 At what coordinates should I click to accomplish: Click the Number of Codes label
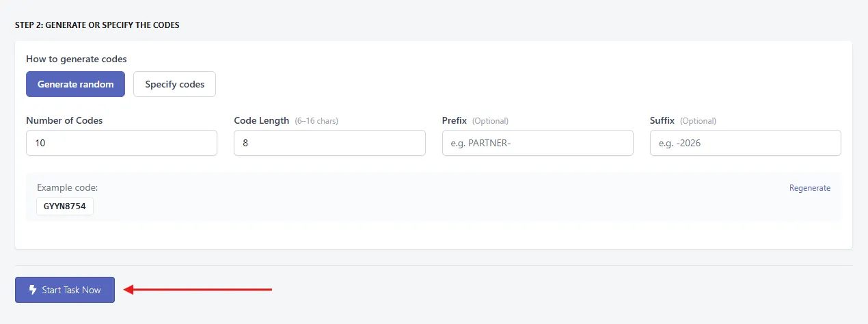pyautogui.click(x=64, y=120)
